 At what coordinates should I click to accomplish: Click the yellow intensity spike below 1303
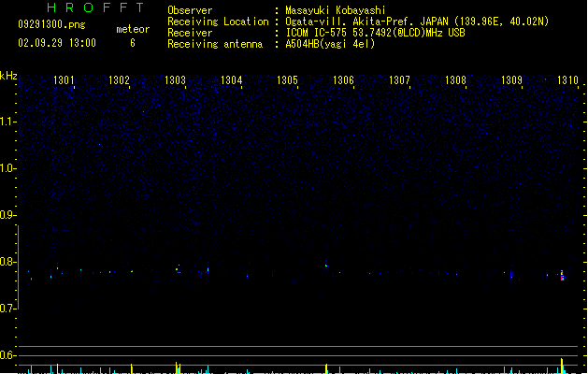coord(177,367)
